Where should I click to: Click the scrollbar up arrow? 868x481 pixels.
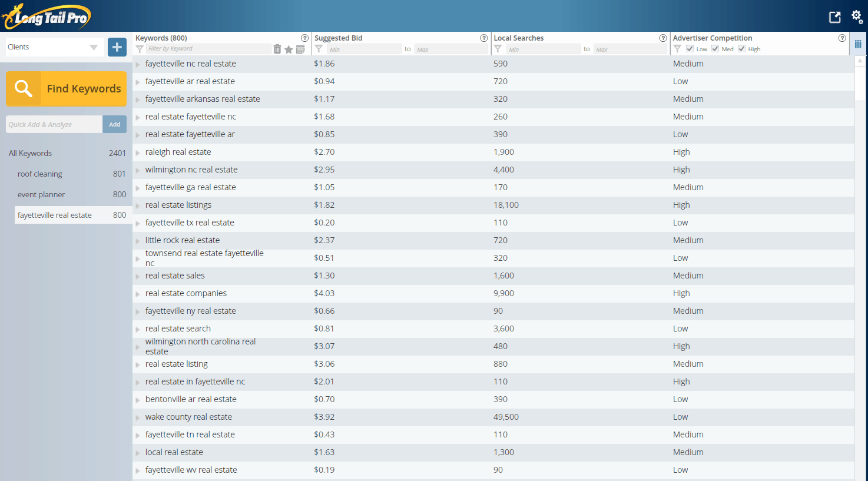860,60
